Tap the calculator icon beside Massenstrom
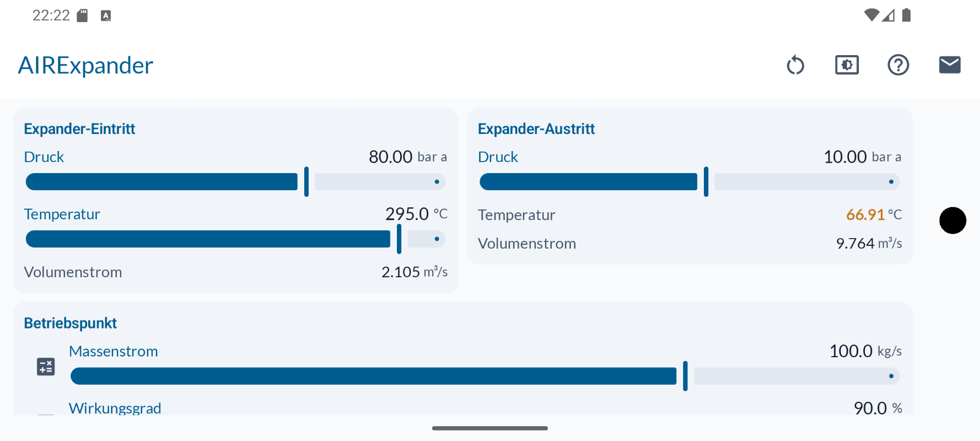This screenshot has height=441, width=980. [x=46, y=367]
